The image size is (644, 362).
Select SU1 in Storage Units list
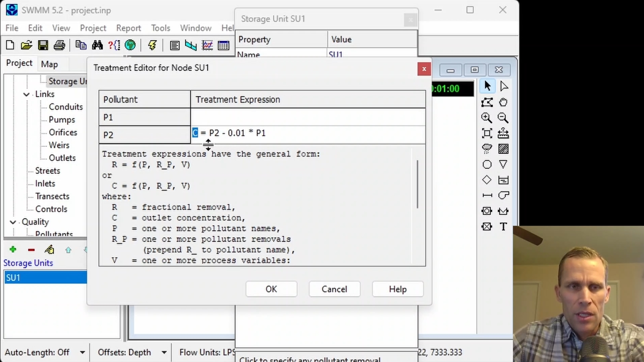(x=45, y=277)
